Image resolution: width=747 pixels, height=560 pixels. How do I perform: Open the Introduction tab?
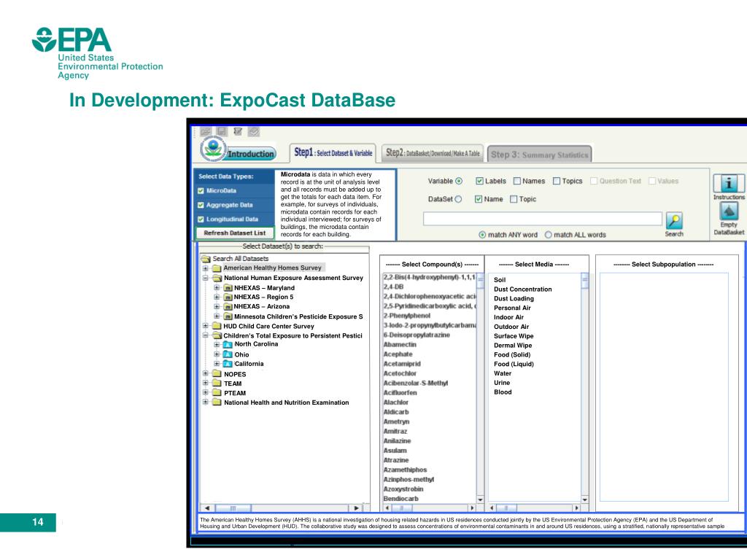pos(250,154)
